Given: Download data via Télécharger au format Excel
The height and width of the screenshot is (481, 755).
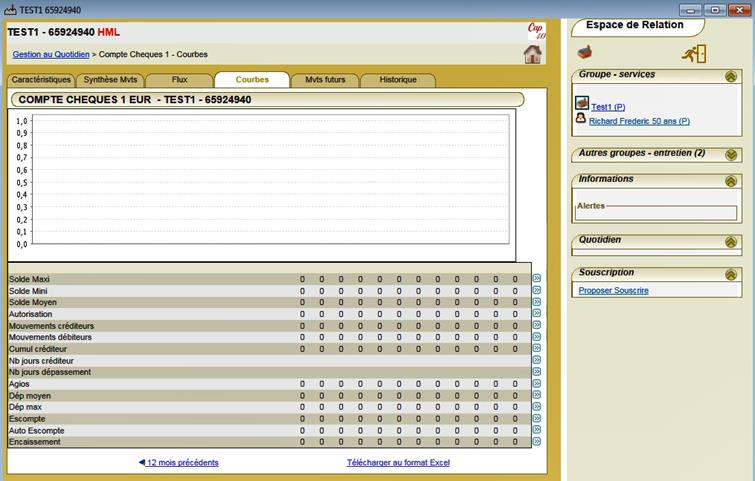Looking at the screenshot, I should point(399,463).
